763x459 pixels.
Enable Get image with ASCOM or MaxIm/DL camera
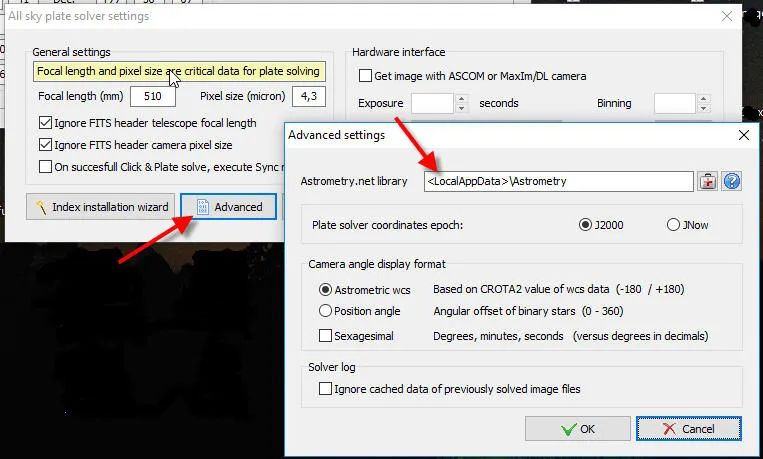pyautogui.click(x=365, y=76)
